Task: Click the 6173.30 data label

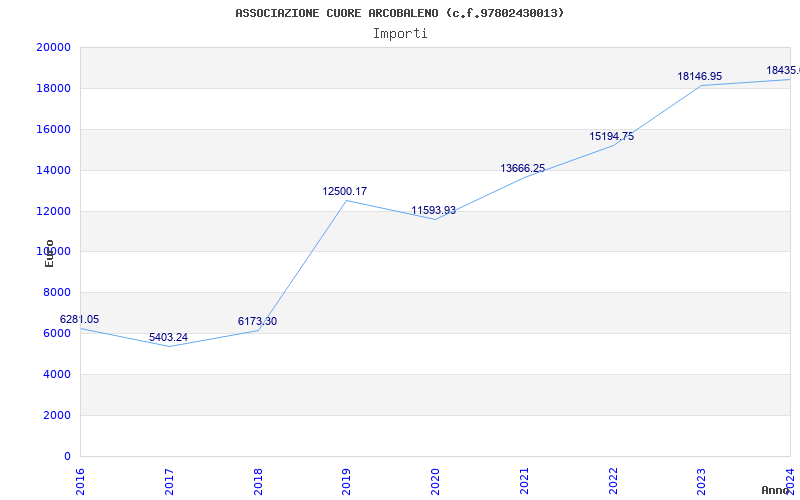Action: pyautogui.click(x=257, y=321)
